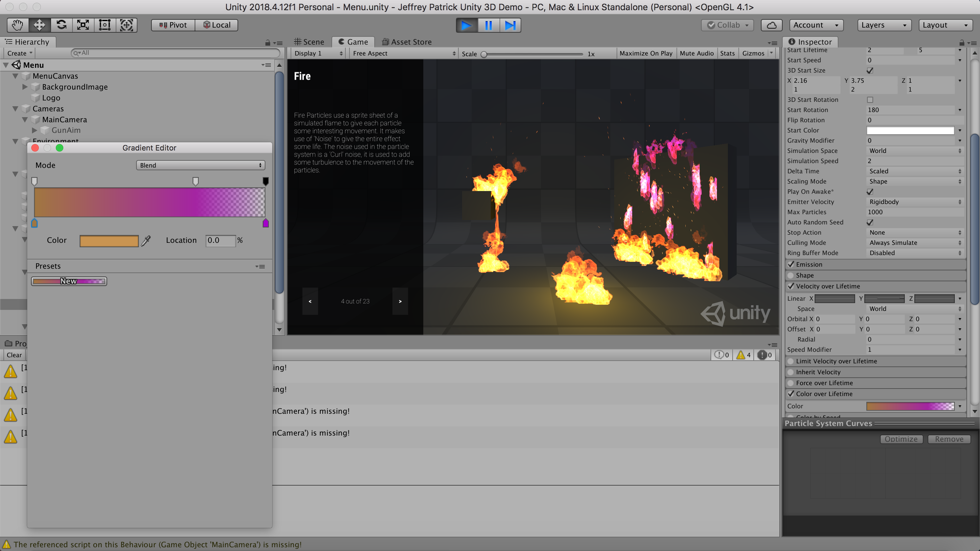This screenshot has height=551, width=980.
Task: Clear the Console log
Action: [14, 355]
